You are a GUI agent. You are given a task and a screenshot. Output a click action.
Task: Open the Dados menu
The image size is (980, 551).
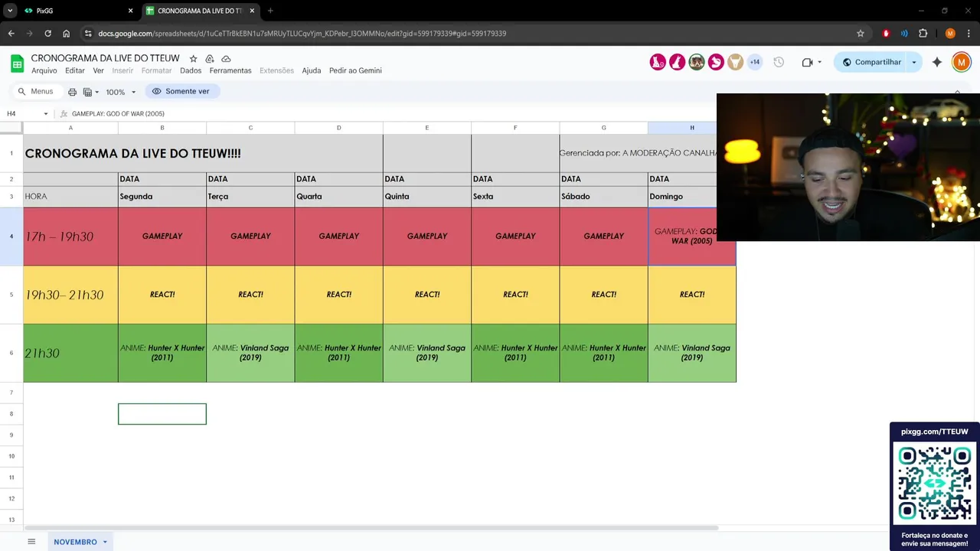(191, 70)
